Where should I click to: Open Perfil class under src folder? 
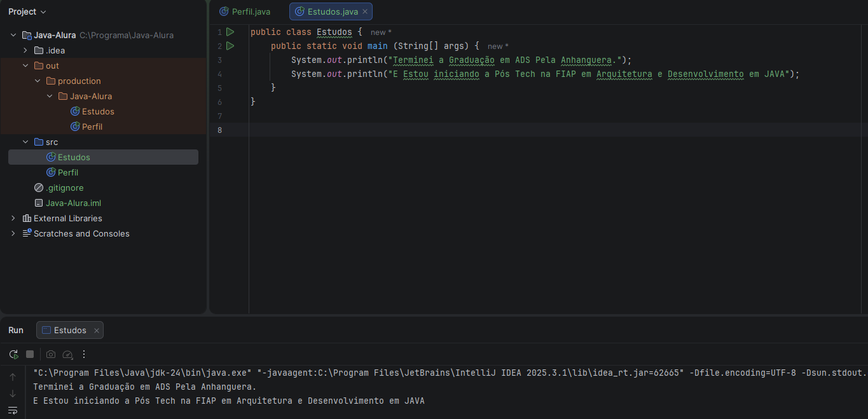pos(67,172)
